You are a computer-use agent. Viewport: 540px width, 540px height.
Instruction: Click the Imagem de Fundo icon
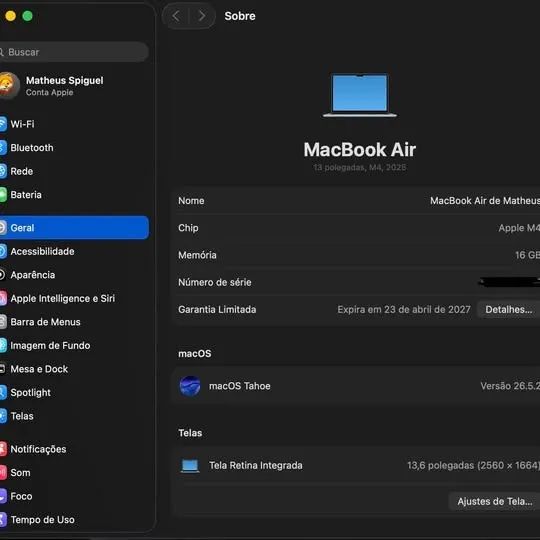point(3,345)
